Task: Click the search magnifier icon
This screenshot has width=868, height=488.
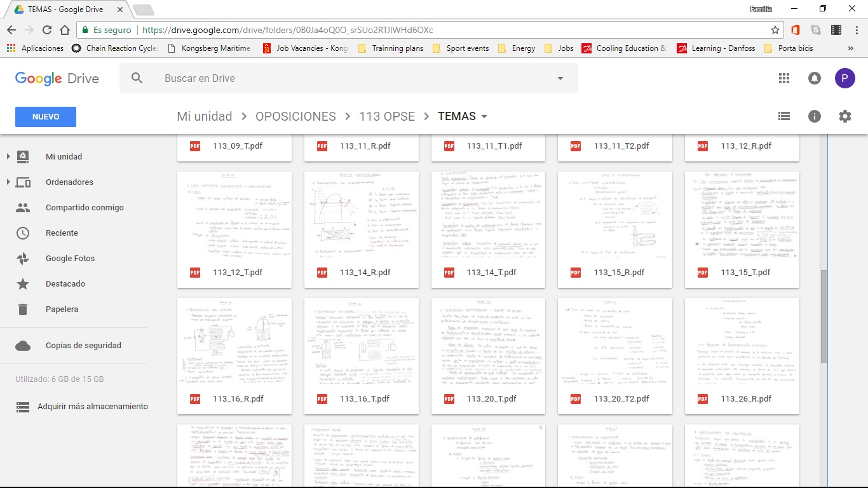Action: (x=137, y=78)
